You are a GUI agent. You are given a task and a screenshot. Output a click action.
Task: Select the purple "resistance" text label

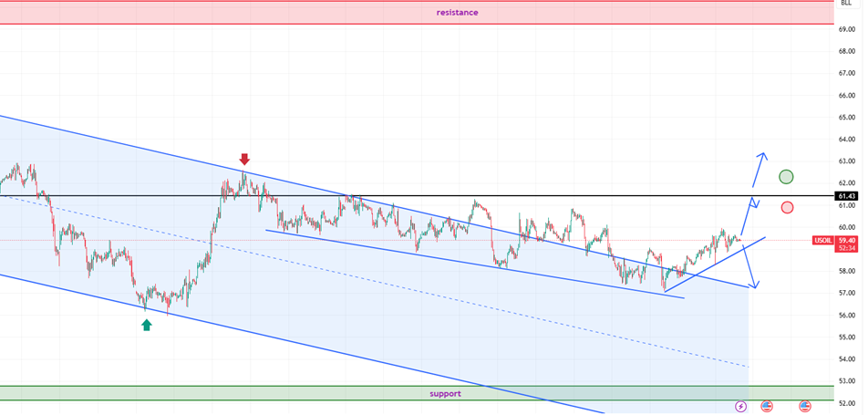point(457,13)
